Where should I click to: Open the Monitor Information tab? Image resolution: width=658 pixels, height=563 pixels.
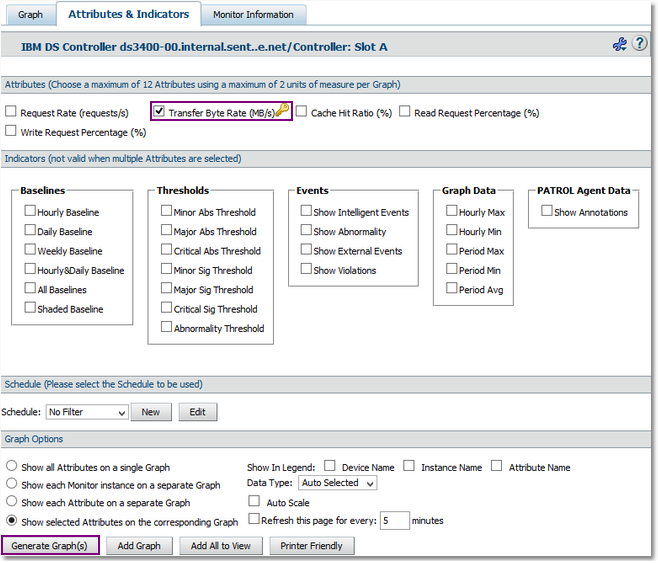point(253,15)
